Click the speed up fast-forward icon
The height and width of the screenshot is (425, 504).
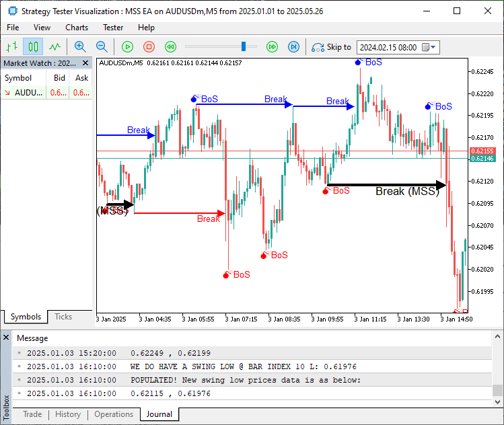pyautogui.click(x=272, y=47)
